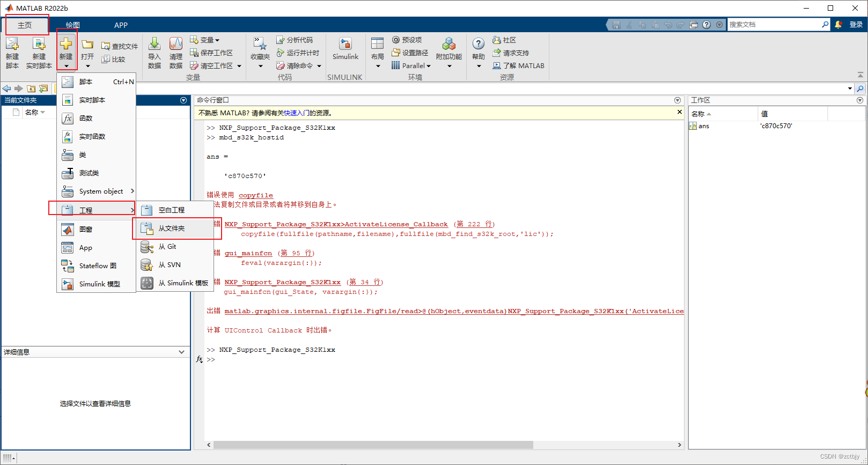
Task: Click 了解 MATLAB (Learn MATLAB)
Action: (518, 65)
